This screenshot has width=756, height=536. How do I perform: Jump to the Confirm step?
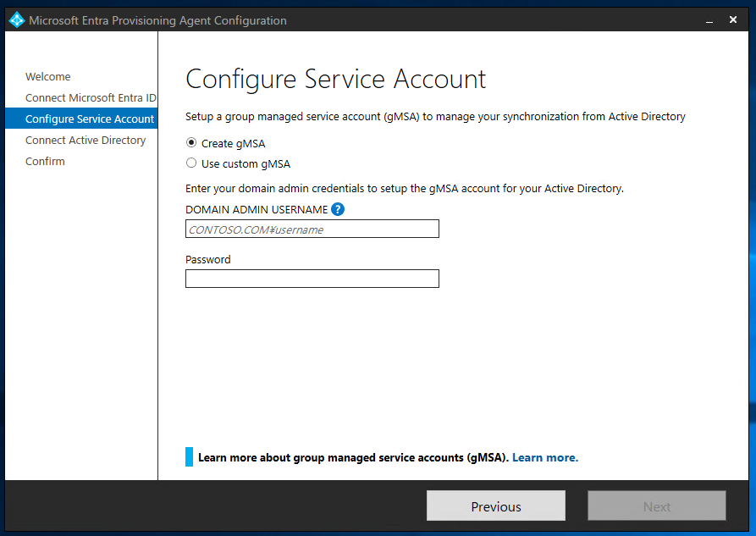point(45,161)
